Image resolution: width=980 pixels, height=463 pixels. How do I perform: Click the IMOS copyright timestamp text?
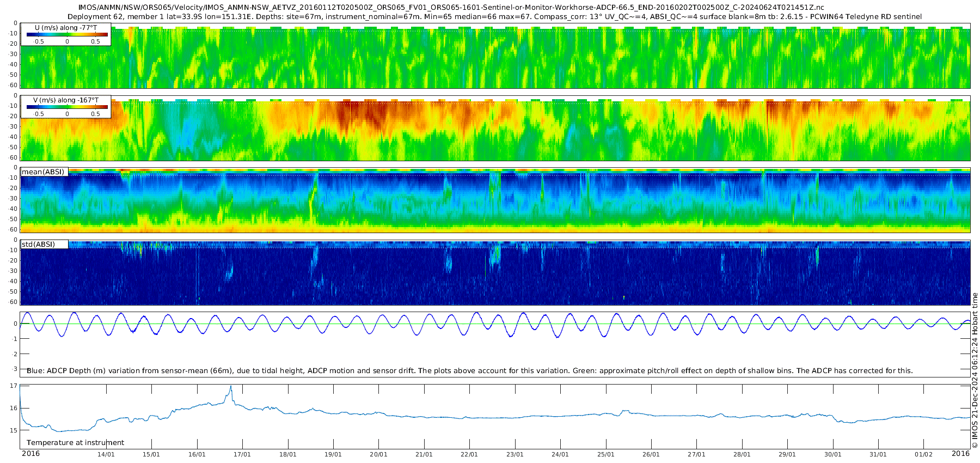pyautogui.click(x=975, y=370)
